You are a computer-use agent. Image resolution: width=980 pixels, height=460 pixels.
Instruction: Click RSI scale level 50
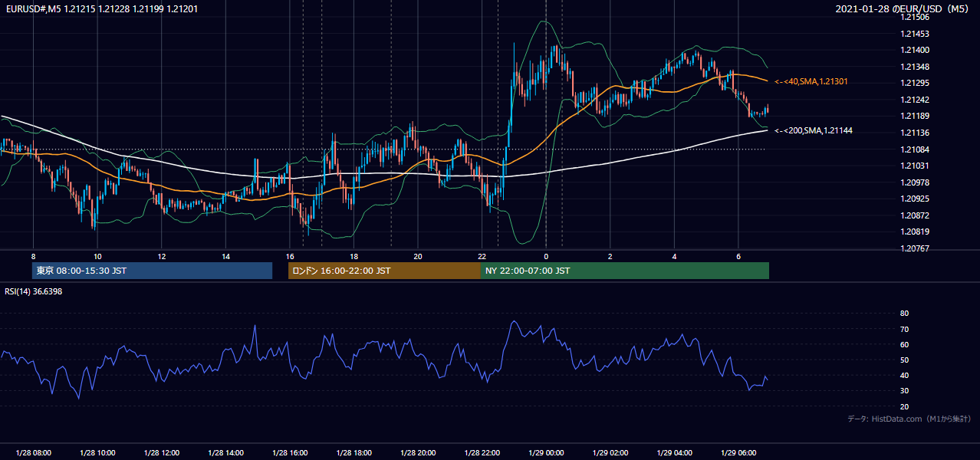tap(904, 360)
